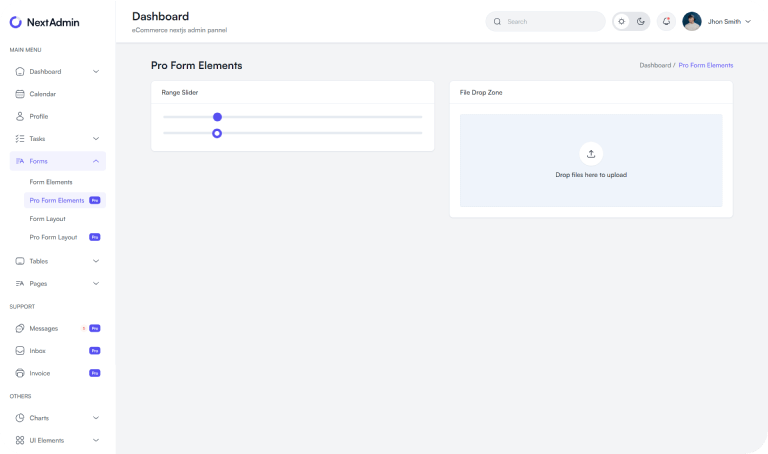
Task: Switch to dark mode moon toggle
Action: tap(640, 21)
